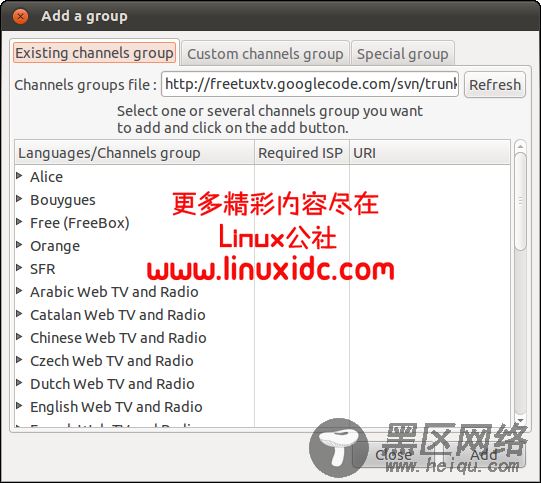541x483 pixels.
Task: Sort by URI column header
Action: tap(430, 153)
